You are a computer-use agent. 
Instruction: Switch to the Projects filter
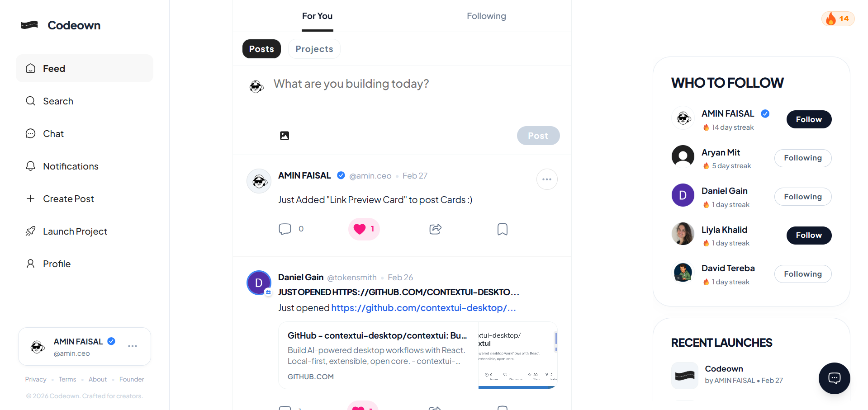point(314,48)
